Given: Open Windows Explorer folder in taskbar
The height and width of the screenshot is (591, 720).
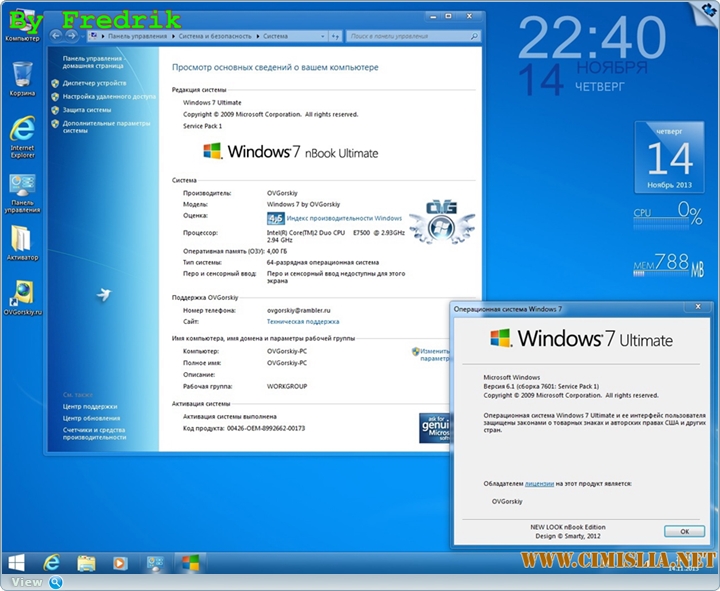Looking at the screenshot, I should 87,563.
